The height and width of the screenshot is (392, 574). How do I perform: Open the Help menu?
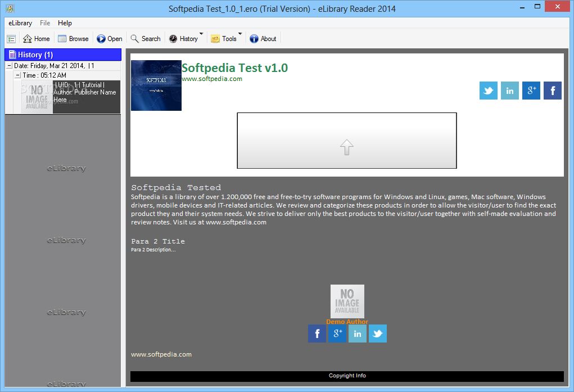point(65,23)
